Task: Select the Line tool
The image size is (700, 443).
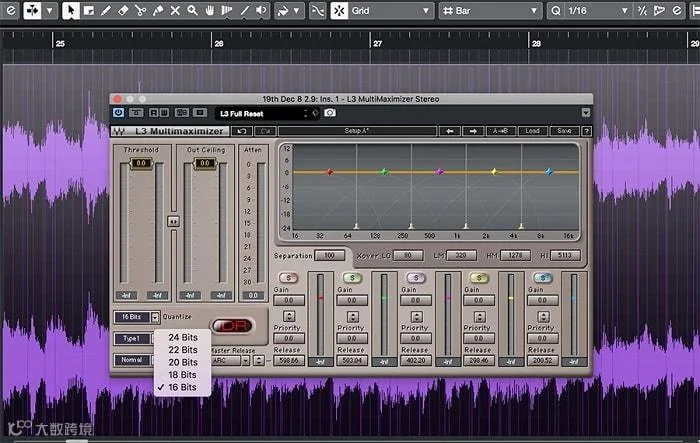Action: [x=245, y=10]
